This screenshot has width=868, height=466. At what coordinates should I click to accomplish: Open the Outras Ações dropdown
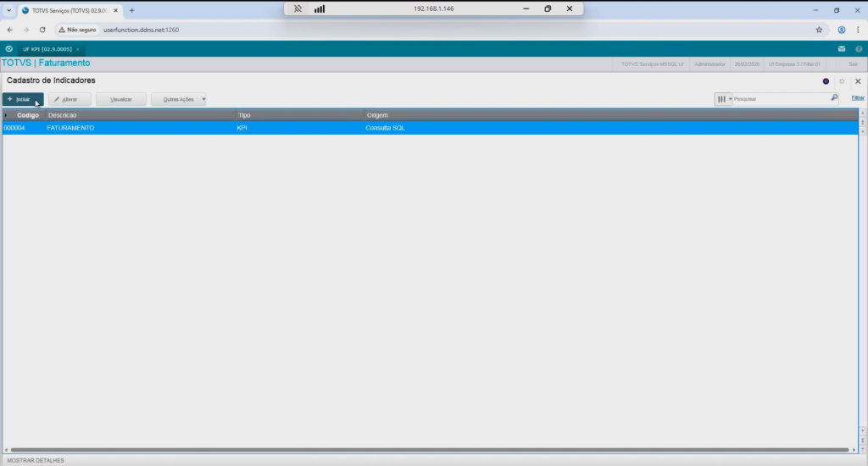[x=179, y=99]
